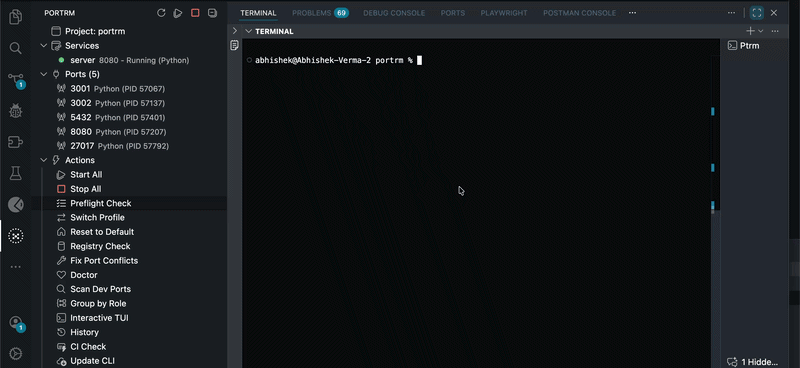This screenshot has width=800, height=368.
Task: Click the terminal icon in PORTRM header
Action: [212, 13]
